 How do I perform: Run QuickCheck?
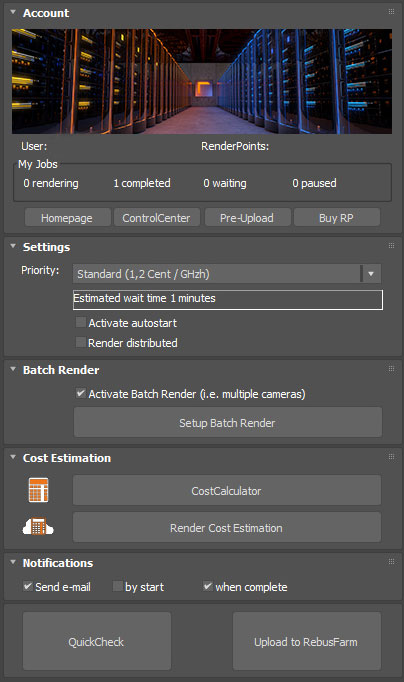pos(97,641)
